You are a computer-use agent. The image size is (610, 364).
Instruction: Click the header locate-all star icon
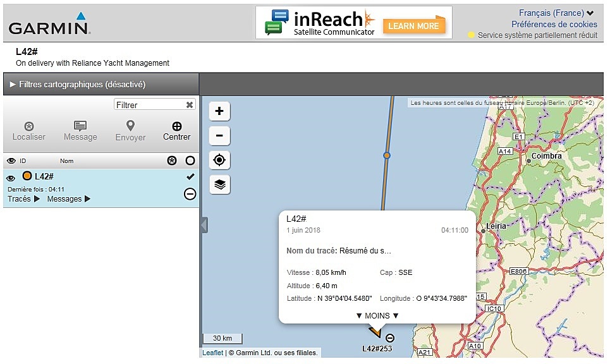172,161
